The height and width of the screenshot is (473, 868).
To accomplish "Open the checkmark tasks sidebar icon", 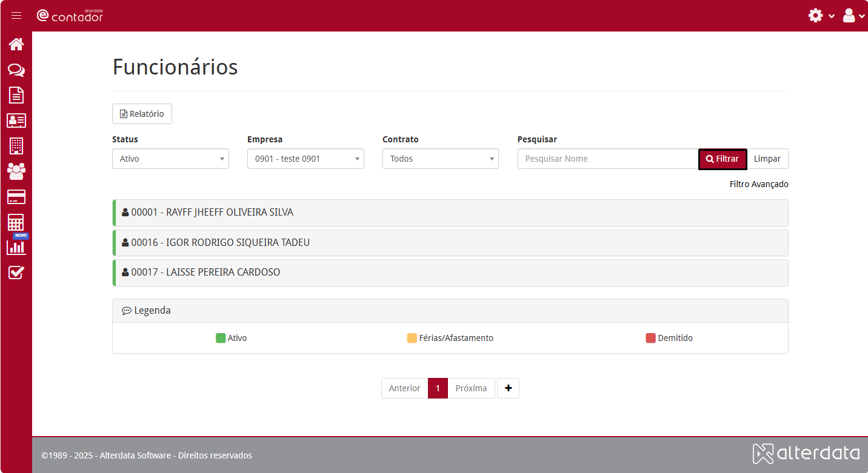I will click(16, 273).
